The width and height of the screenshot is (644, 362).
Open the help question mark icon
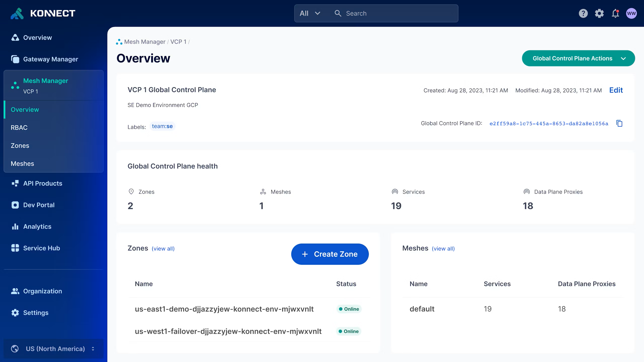(583, 13)
